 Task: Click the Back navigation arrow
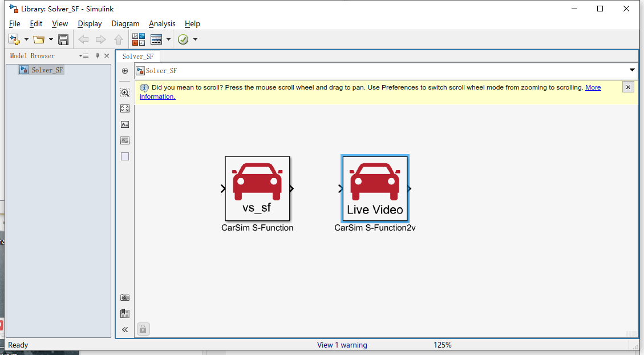pos(83,39)
